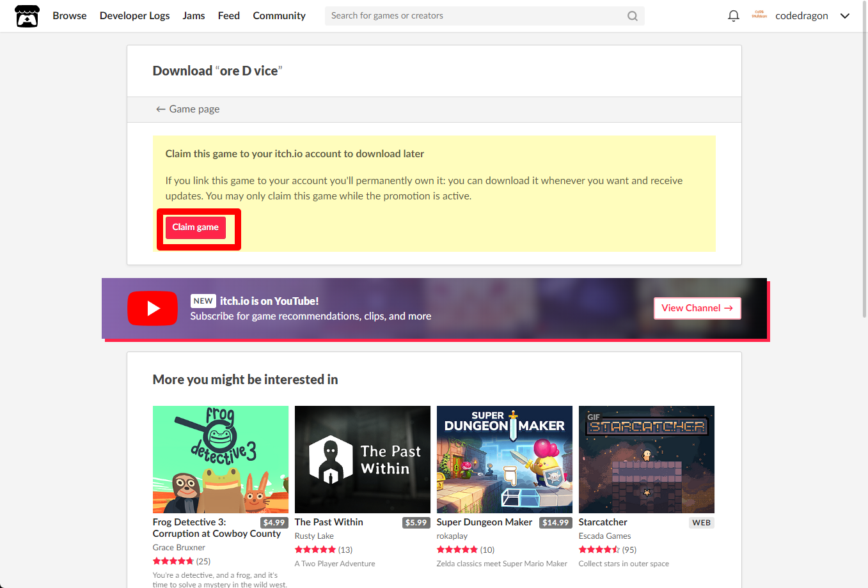
Task: Visit Grace Bruxner creator page
Action: 179,548
